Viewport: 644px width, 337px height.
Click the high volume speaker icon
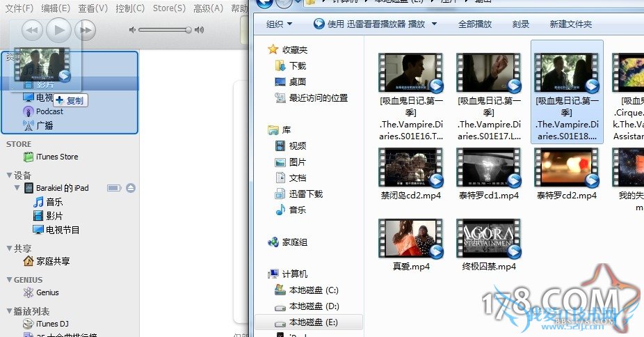pyautogui.click(x=199, y=29)
